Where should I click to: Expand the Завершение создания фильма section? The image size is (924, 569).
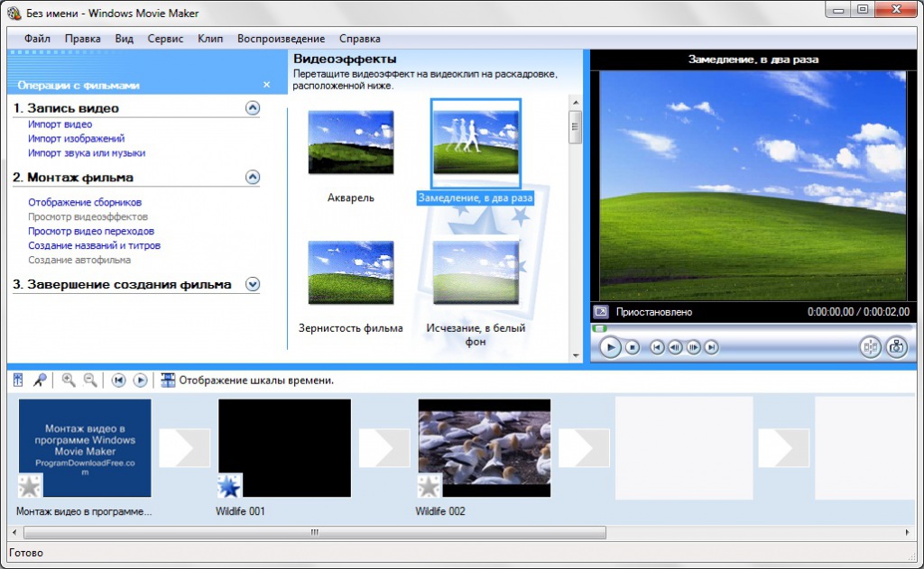click(253, 285)
